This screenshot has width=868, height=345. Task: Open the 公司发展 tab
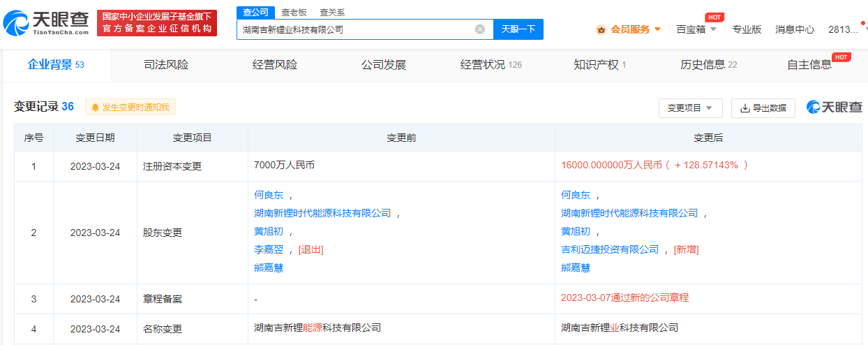(384, 65)
